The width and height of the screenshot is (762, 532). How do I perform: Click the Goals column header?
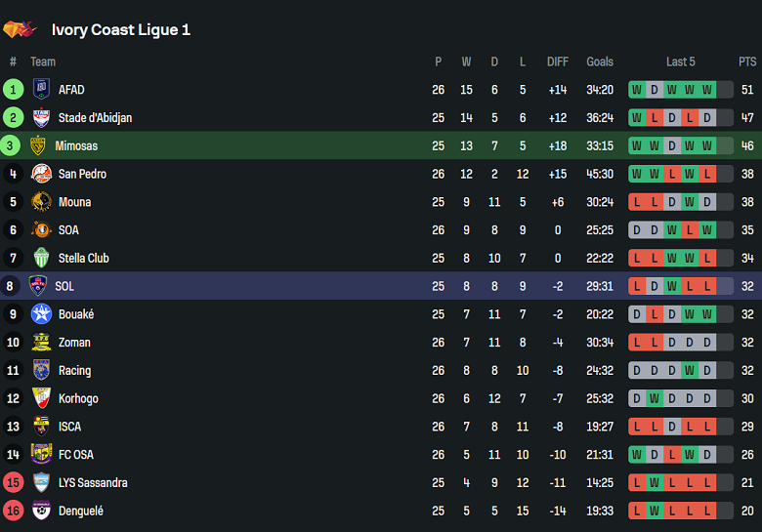(600, 61)
